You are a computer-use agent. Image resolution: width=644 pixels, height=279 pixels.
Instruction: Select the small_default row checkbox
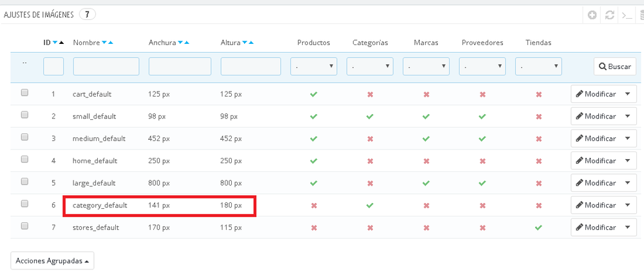24,115
